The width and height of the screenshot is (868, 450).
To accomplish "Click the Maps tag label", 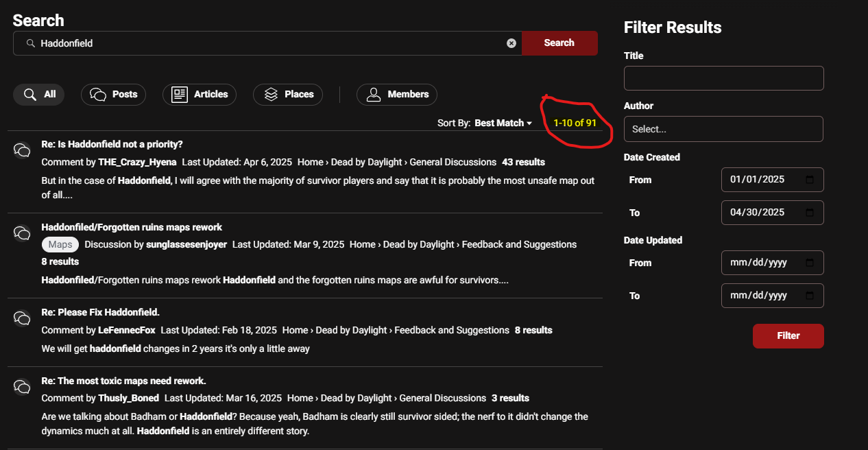I will click(60, 244).
